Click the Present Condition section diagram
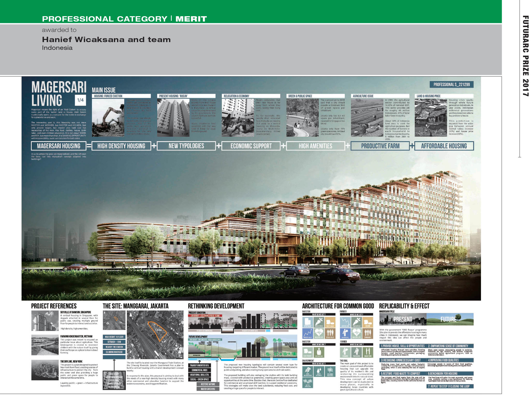 [x=243, y=322]
